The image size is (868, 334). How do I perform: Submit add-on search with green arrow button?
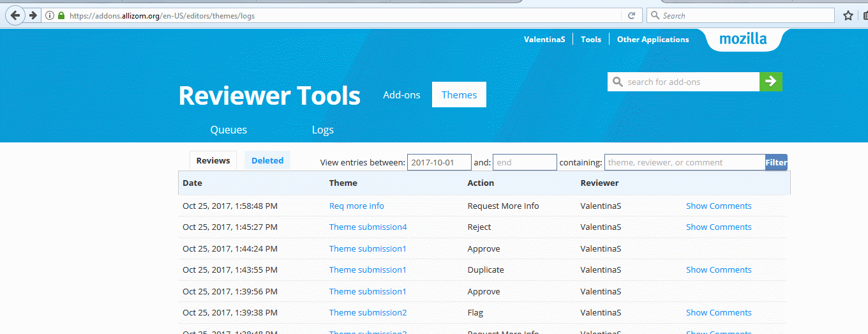pos(771,82)
